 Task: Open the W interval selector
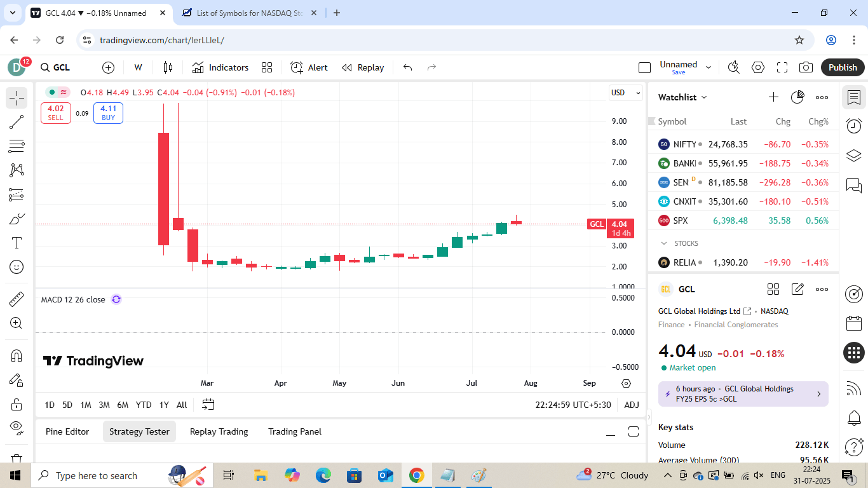click(x=138, y=67)
